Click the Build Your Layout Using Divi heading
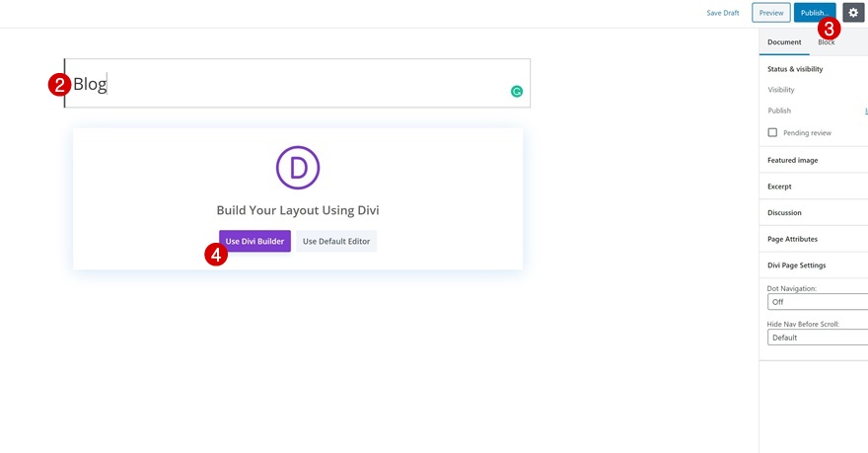This screenshot has width=868, height=453. (298, 210)
